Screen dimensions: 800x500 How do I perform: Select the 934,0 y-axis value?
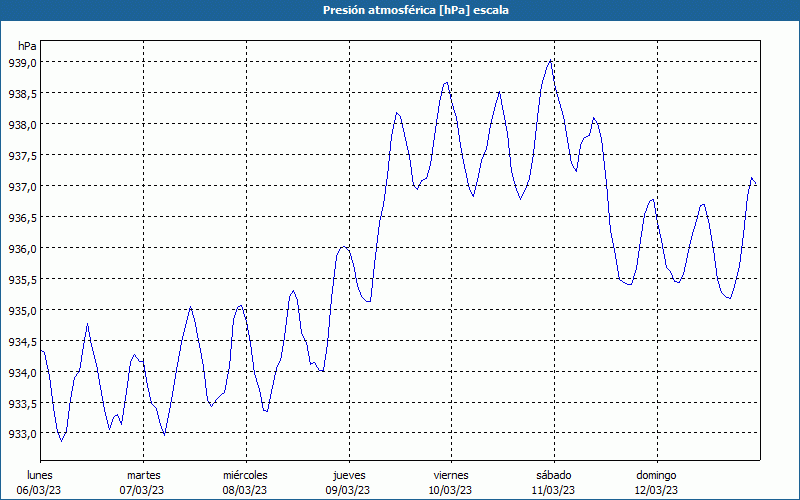pos(22,372)
